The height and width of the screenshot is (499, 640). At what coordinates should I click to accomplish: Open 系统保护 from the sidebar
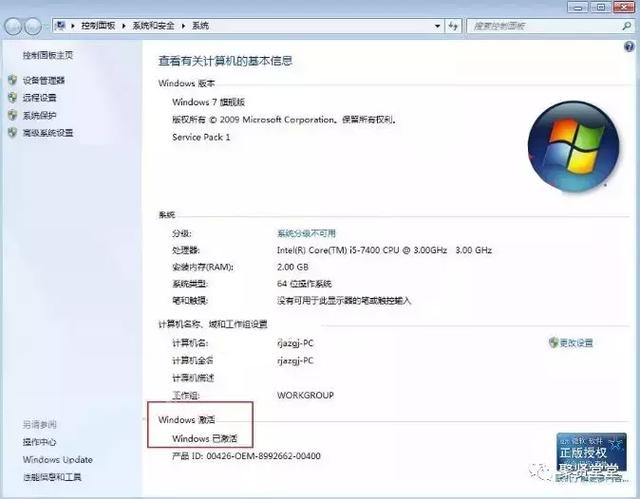(x=40, y=115)
